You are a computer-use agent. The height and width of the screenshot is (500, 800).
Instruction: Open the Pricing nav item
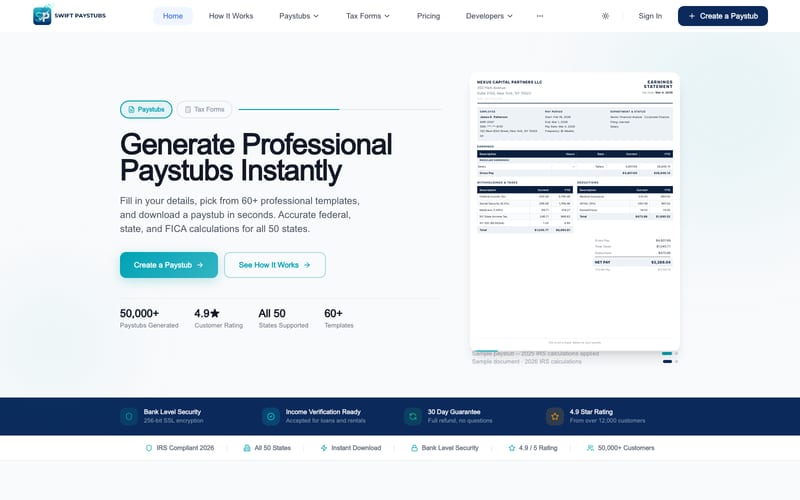428,16
